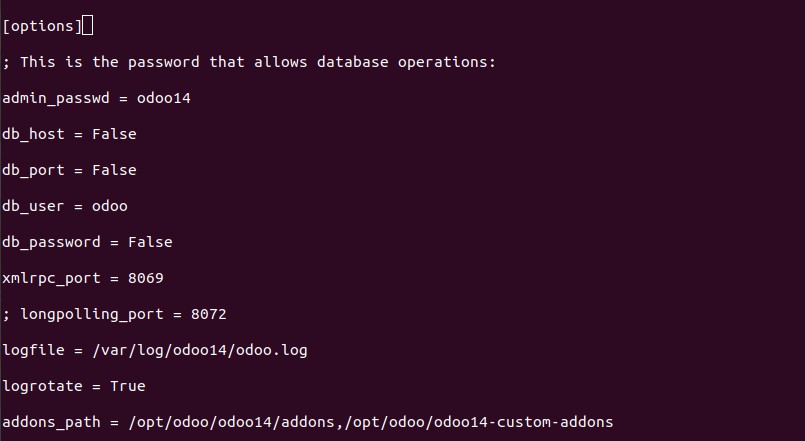Click the /opt/odoo/odoo14/addons path segment
Screen dimensions: 805x441
pos(231,423)
